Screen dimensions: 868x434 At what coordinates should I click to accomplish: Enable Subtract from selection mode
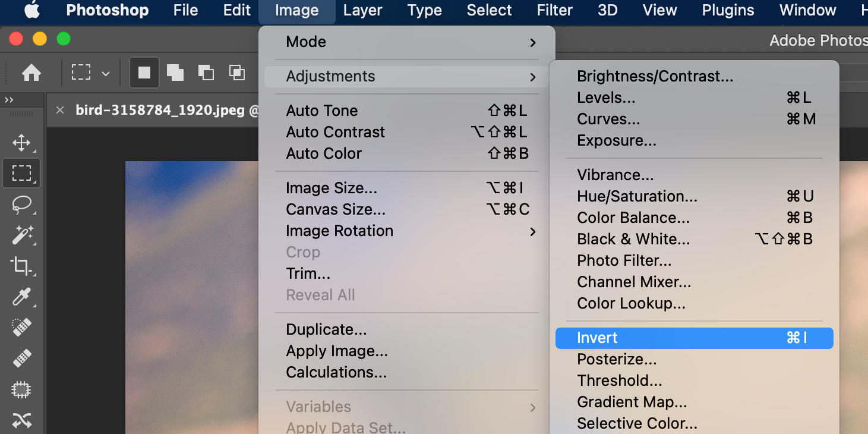tap(206, 72)
